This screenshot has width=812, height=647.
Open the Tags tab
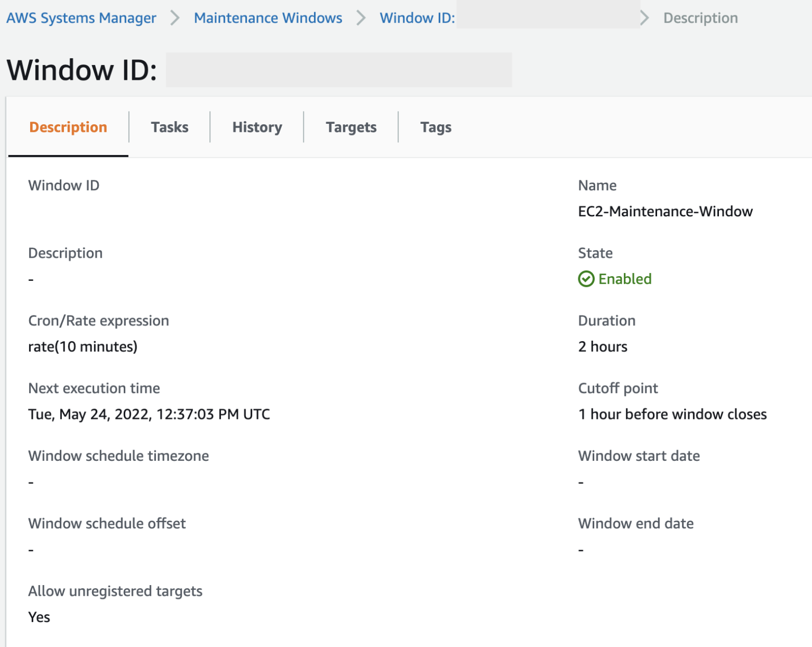tap(436, 127)
